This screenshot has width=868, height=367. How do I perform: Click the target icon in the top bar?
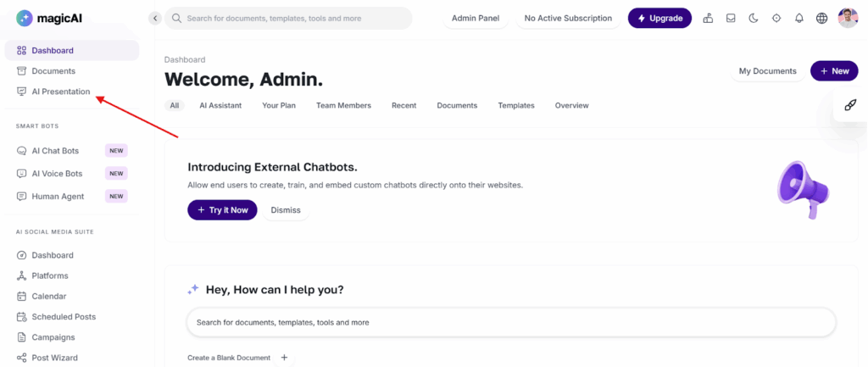(776, 19)
